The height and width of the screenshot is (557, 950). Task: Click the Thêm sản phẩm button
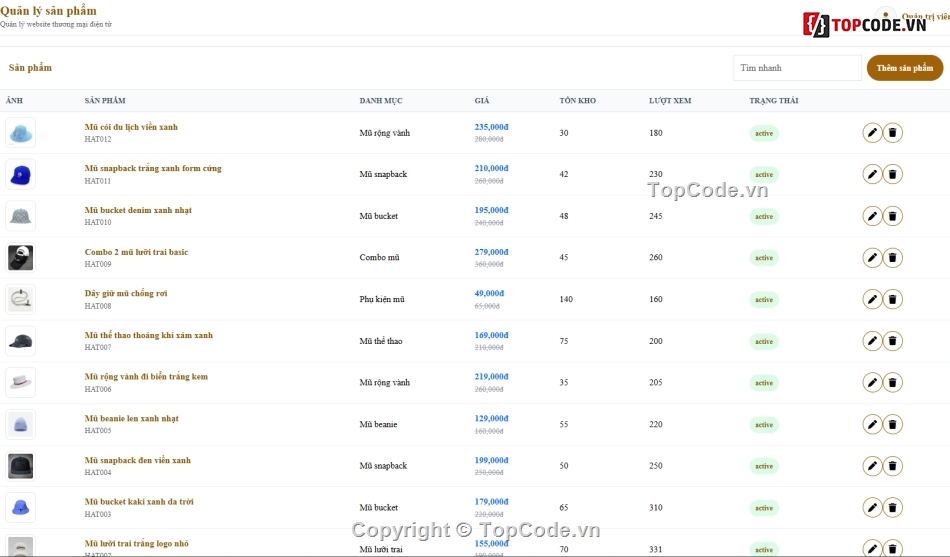[x=905, y=68]
